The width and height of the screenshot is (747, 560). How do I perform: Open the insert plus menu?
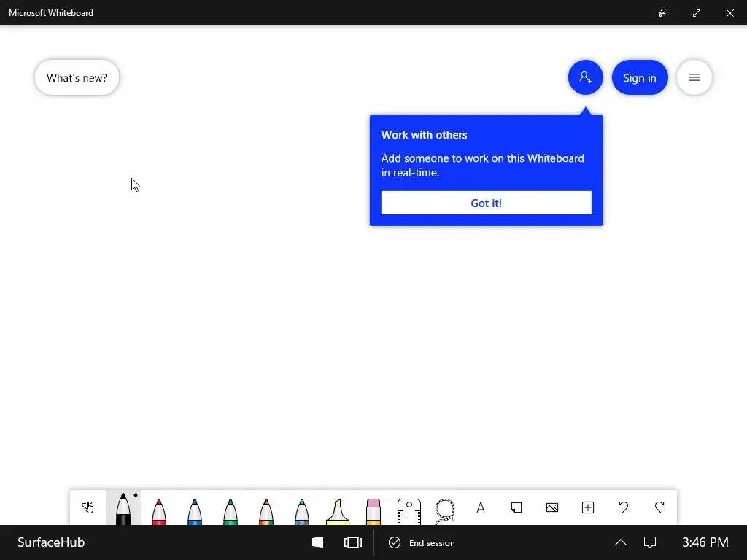[588, 507]
